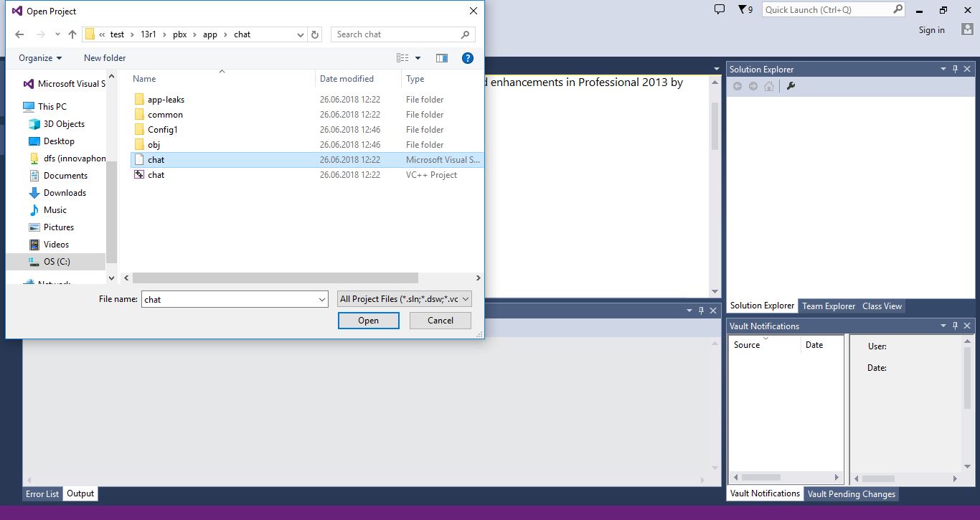This screenshot has height=520, width=980.
Task: Open the feedback speech bubble icon
Action: click(x=720, y=9)
